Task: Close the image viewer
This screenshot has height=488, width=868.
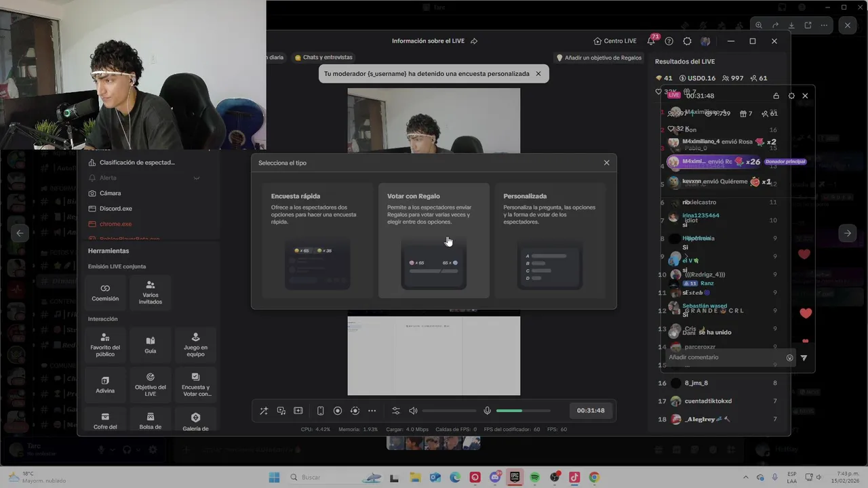Action: pos(848,25)
